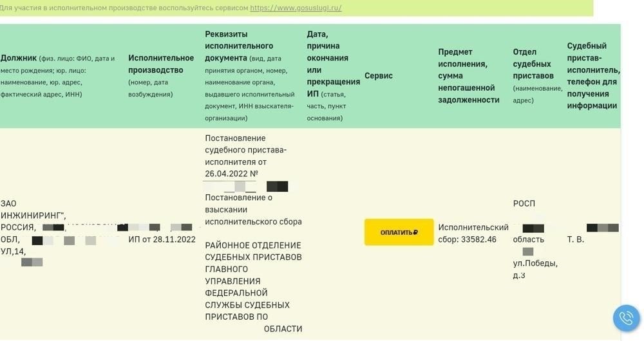Viewport: 644px width, 341px height.
Task: Select the Исполнительский сбор: 33582.46 text
Action: pyautogui.click(x=473, y=233)
